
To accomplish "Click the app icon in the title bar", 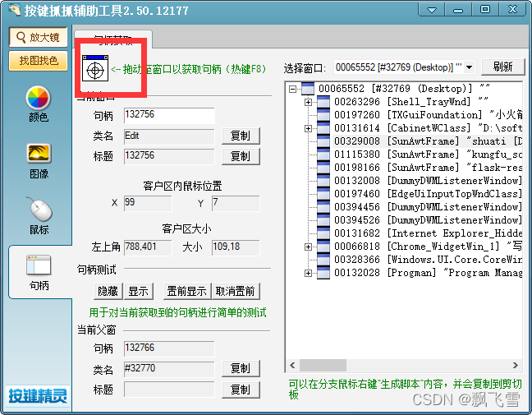I will (14, 10).
